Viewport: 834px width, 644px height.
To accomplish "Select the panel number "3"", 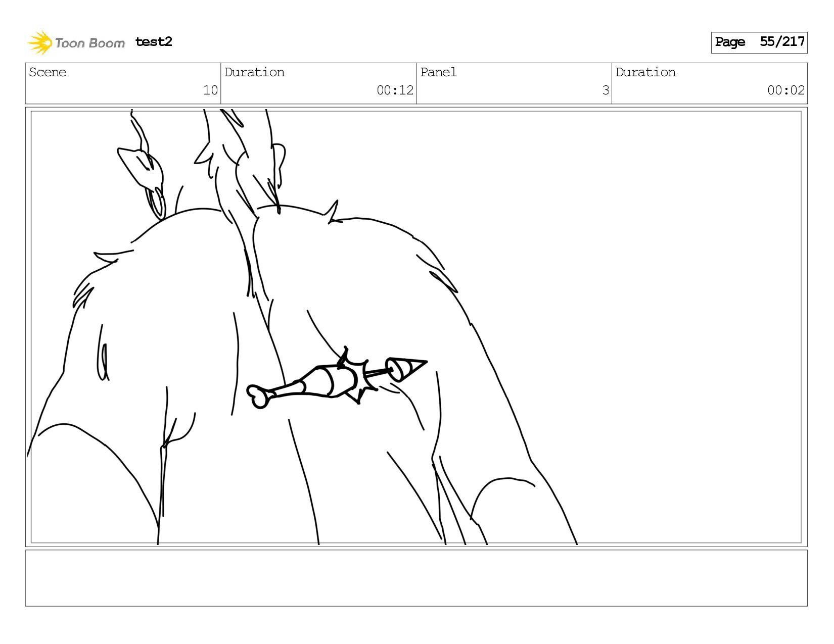I will point(606,90).
